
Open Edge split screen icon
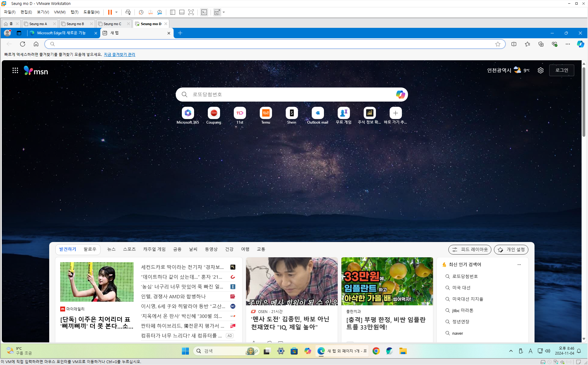click(514, 44)
